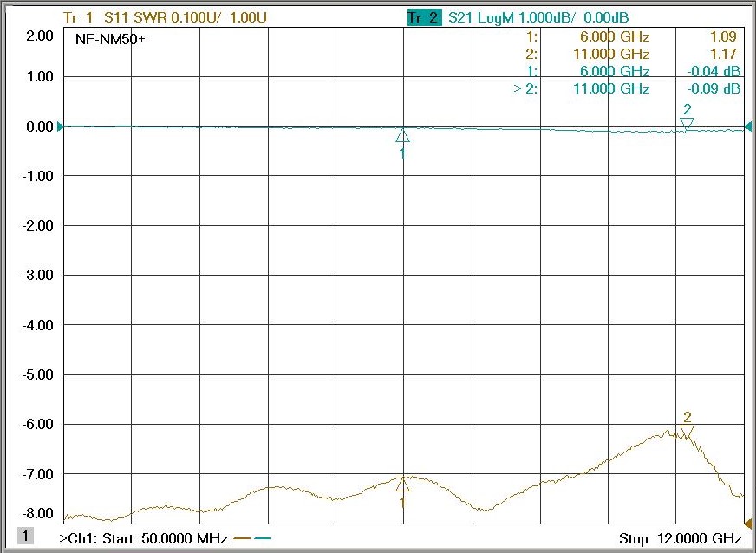Click the S21 LogM 1.000dB/ 0.00dB label
756x553 pixels.
pyautogui.click(x=538, y=18)
